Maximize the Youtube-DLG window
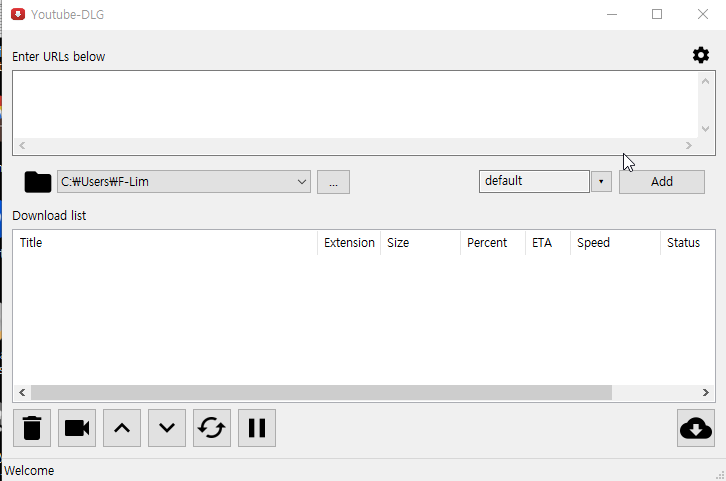The width and height of the screenshot is (726, 481). click(657, 14)
